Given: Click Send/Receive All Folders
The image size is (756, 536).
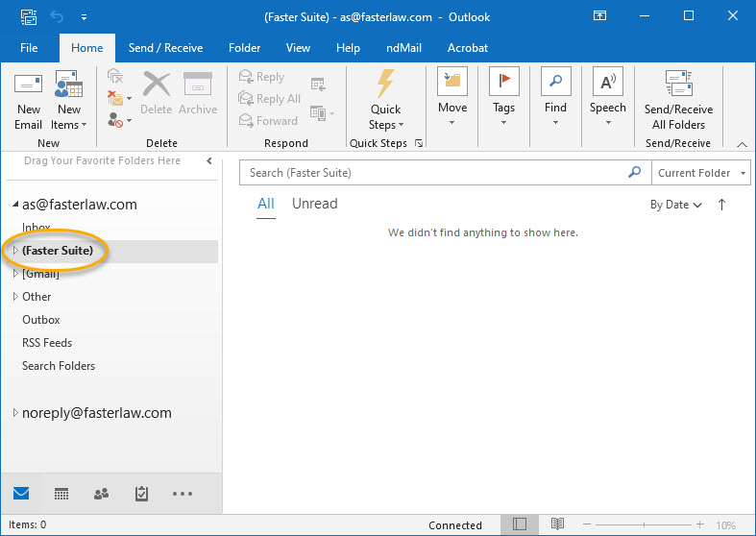Looking at the screenshot, I should (678, 100).
